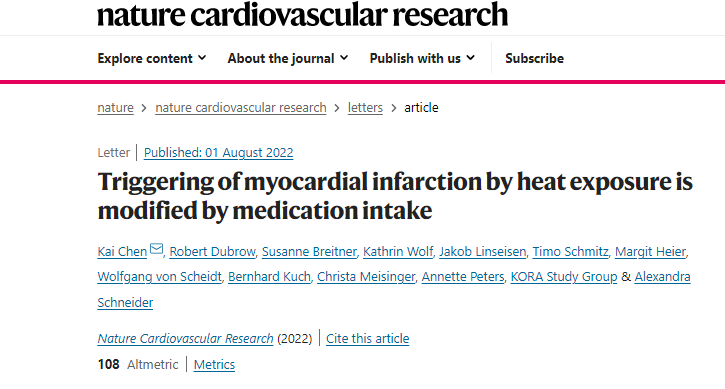The width and height of the screenshot is (725, 389).
Task: Click author Wolfgang von Scheidt
Action: pyautogui.click(x=160, y=277)
